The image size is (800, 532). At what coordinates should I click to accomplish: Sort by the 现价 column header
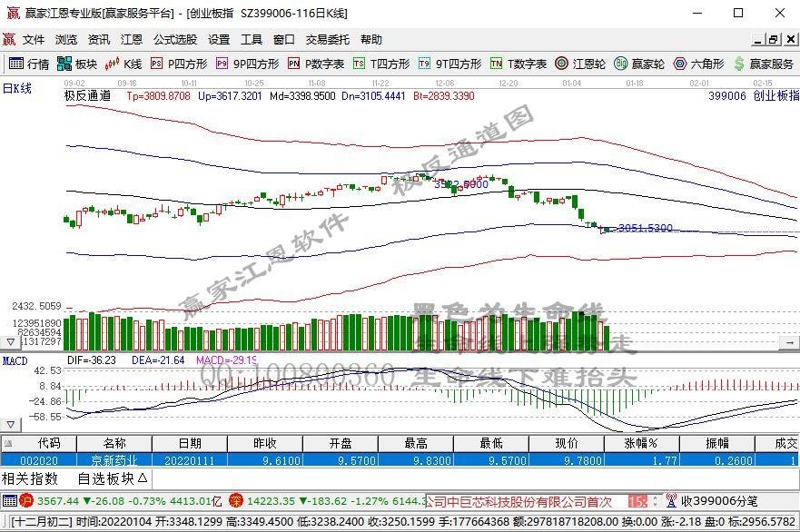tap(567, 443)
